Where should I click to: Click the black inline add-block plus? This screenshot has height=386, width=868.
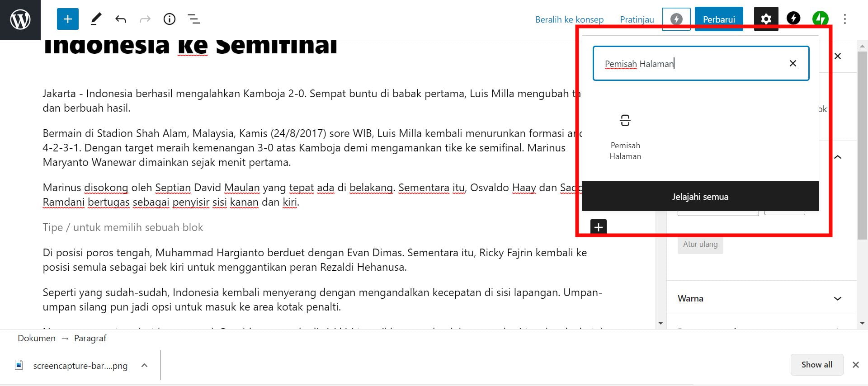click(598, 227)
